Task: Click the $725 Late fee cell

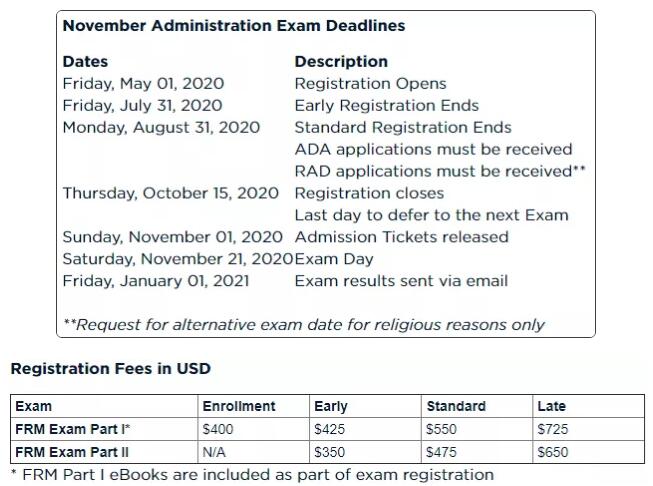Action: pos(552,429)
